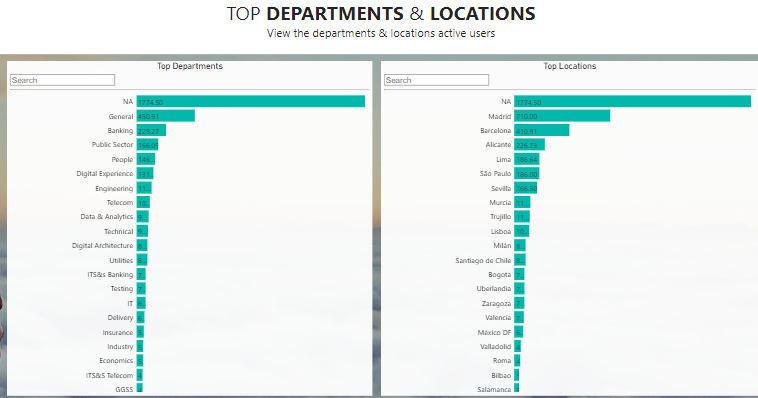The height and width of the screenshot is (398, 758).
Task: Click the México DF location label
Action: (494, 333)
